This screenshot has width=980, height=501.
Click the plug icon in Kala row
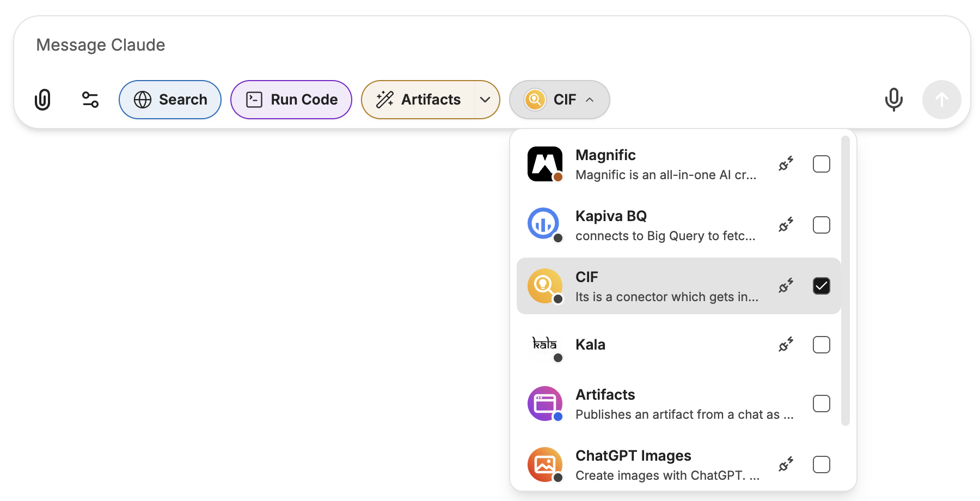pyautogui.click(x=786, y=345)
